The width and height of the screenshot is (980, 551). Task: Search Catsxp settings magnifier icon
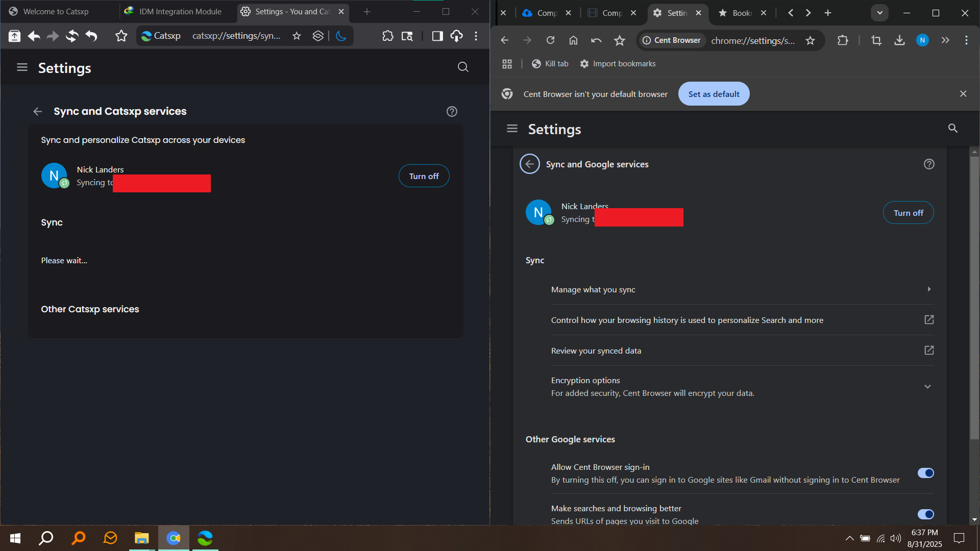point(463,67)
